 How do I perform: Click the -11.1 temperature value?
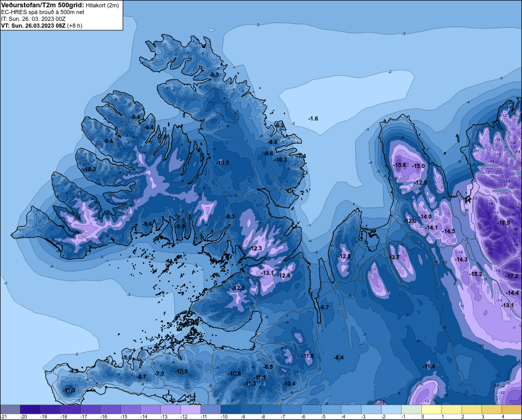(259, 377)
